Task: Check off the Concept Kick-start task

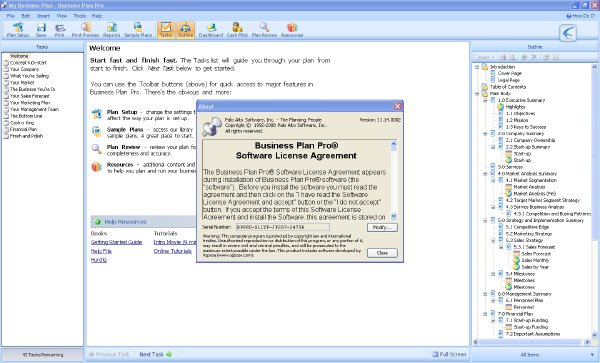Action: (6, 63)
